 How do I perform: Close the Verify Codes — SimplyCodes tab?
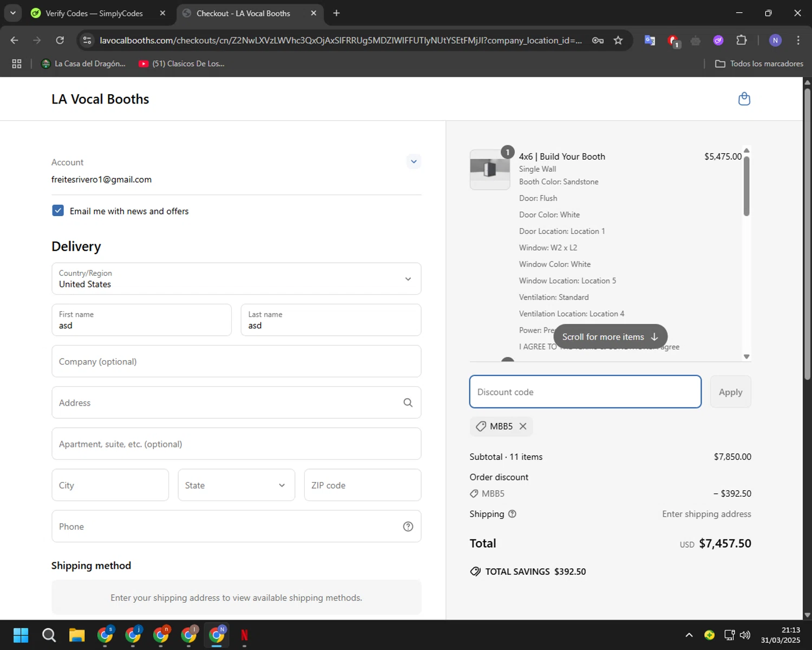162,13
